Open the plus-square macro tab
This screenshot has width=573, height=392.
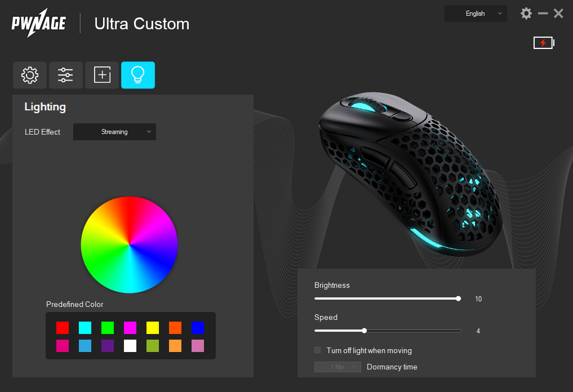click(102, 75)
